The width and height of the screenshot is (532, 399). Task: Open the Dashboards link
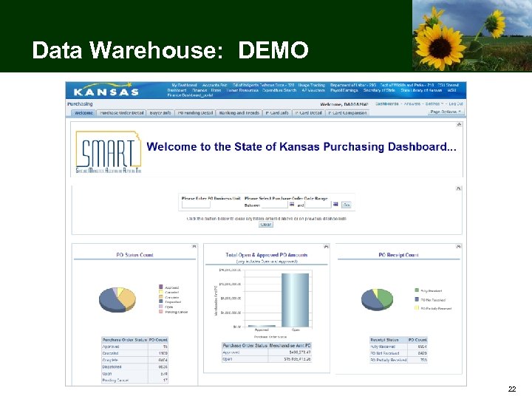pyautogui.click(x=387, y=104)
